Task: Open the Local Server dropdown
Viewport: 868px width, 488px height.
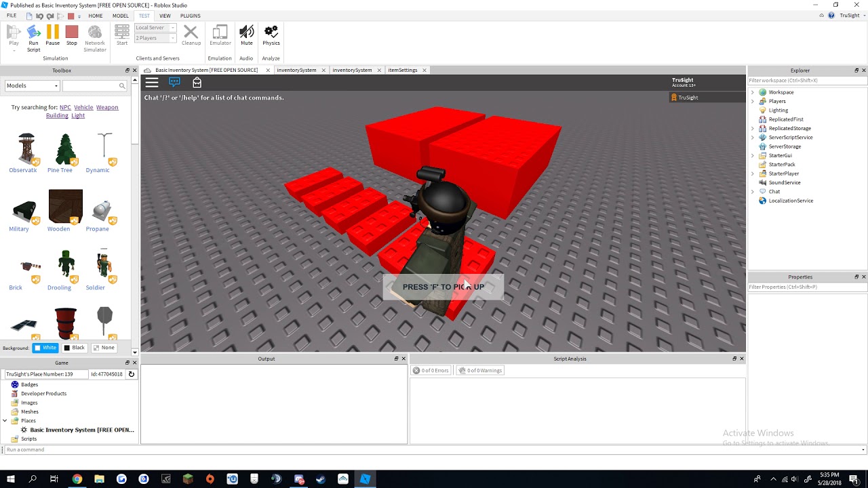Action: click(x=155, y=28)
